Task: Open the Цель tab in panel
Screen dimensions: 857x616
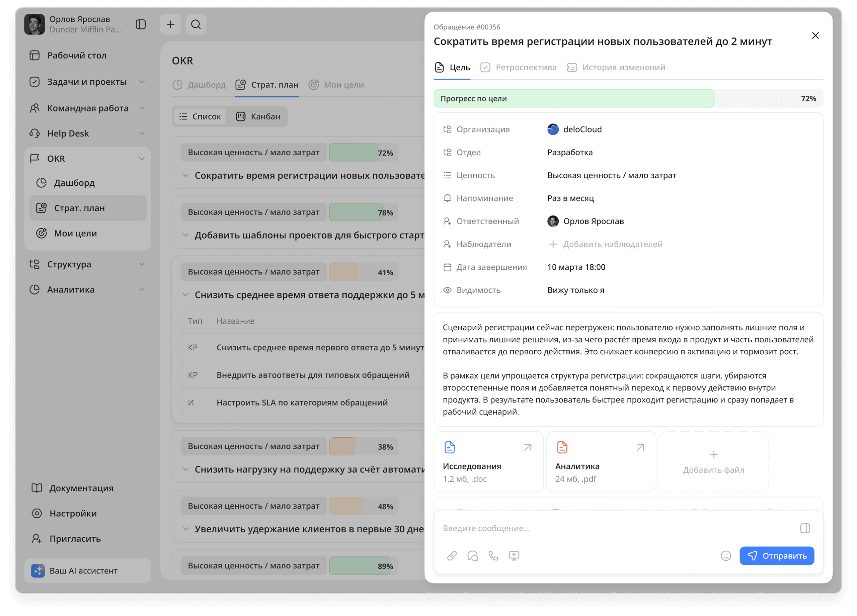Action: (x=452, y=68)
